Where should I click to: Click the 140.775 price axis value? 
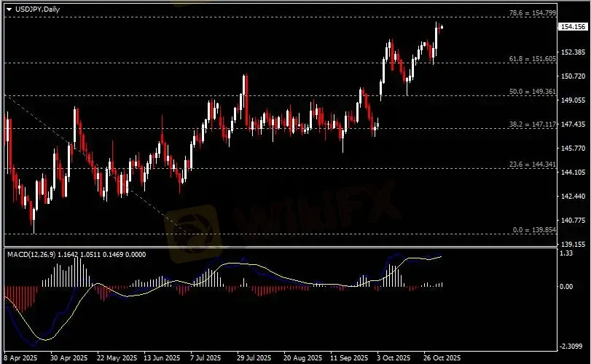click(573, 220)
